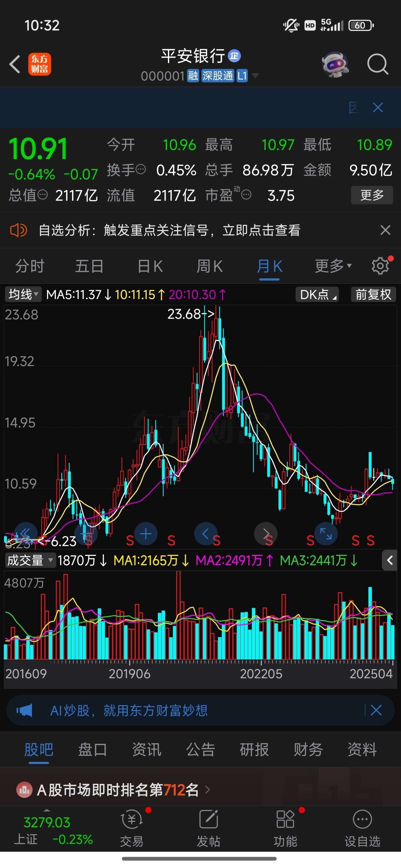The image size is (401, 868).
Task: Switch to the 分时 chart tab
Action: pyautogui.click(x=30, y=266)
